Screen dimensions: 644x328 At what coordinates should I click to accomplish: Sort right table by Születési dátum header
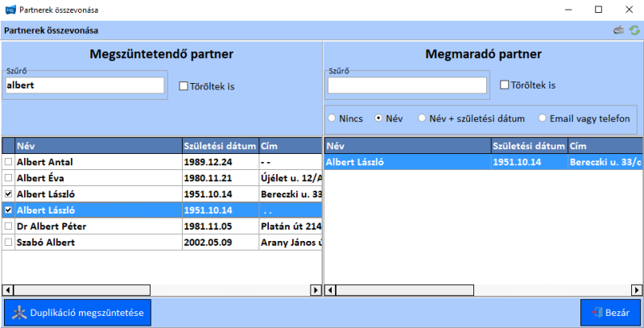coord(530,146)
